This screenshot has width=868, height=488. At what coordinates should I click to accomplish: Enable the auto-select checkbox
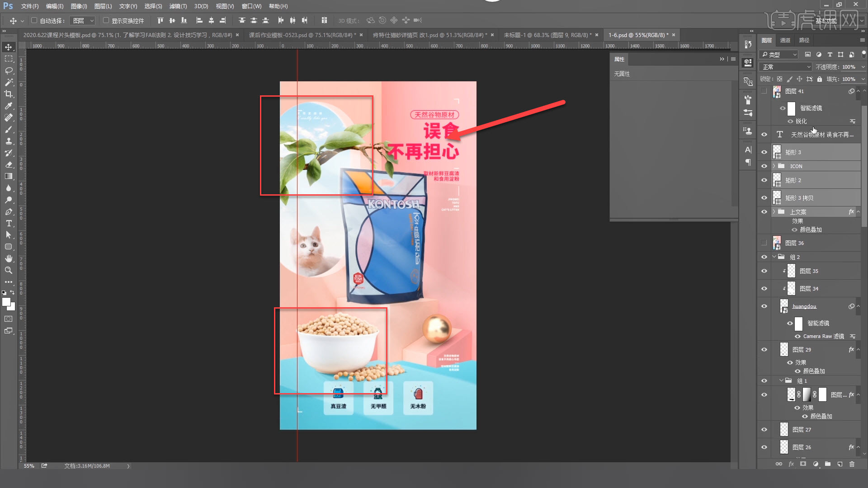pyautogui.click(x=34, y=20)
